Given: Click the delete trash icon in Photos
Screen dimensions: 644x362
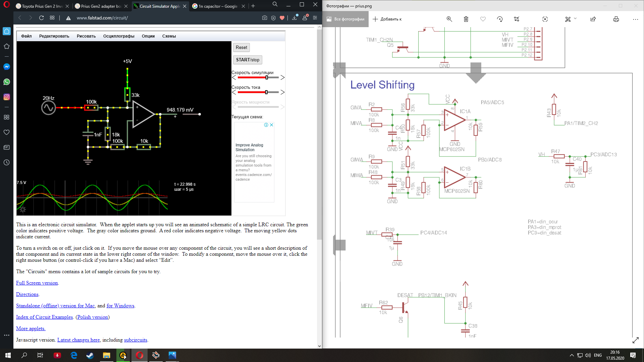Looking at the screenshot, I should (466, 19).
